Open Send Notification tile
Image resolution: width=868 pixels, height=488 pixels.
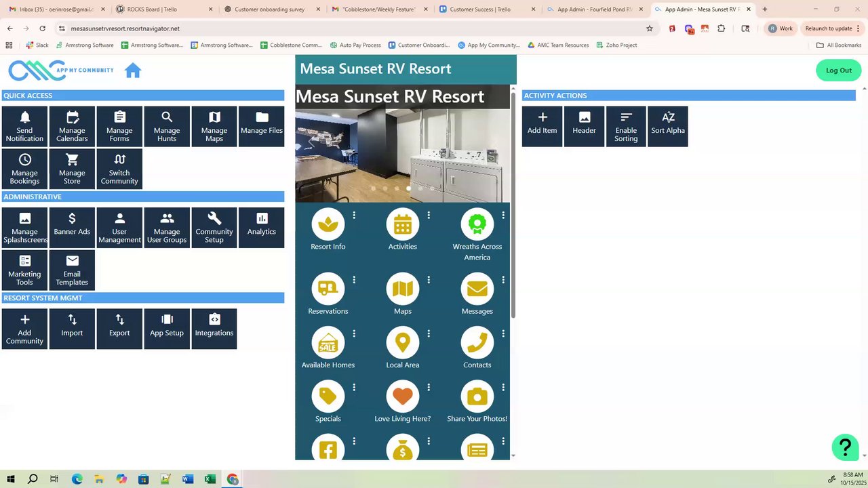point(24,126)
